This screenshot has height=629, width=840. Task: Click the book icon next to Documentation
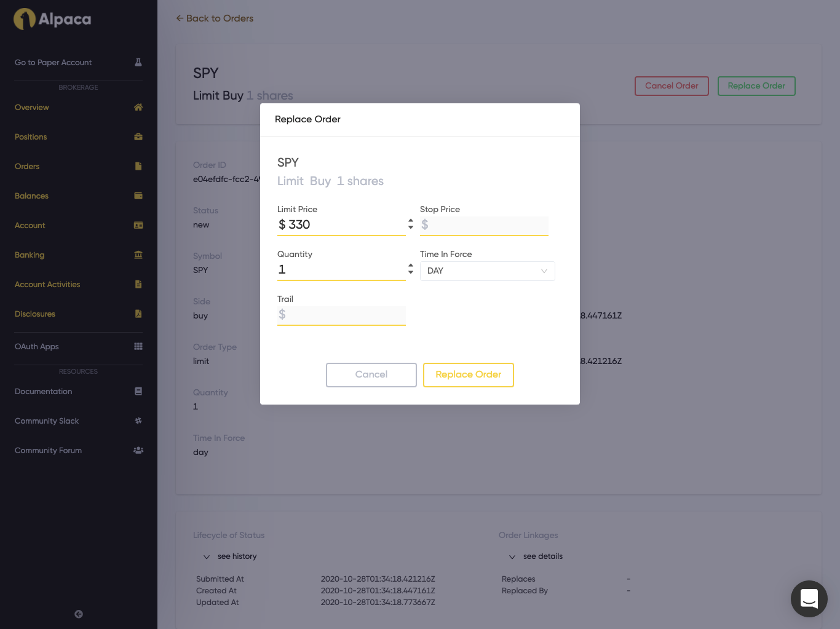click(138, 391)
